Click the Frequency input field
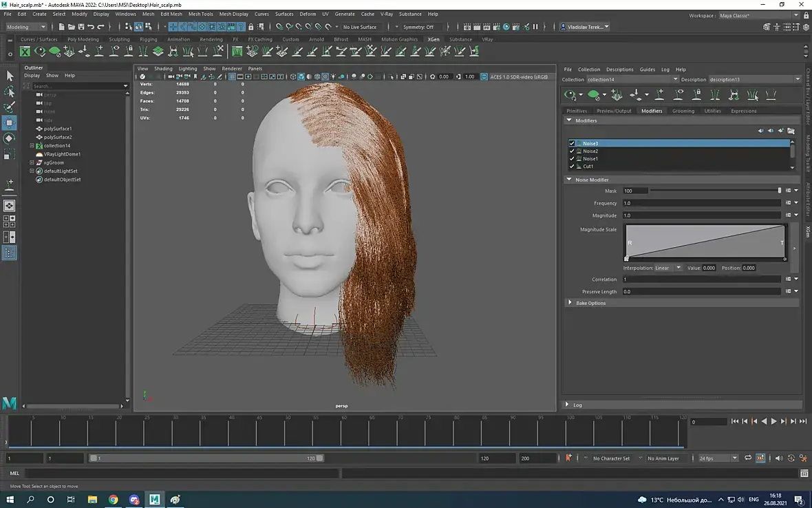Screen dimensions: 812x508 (701, 203)
